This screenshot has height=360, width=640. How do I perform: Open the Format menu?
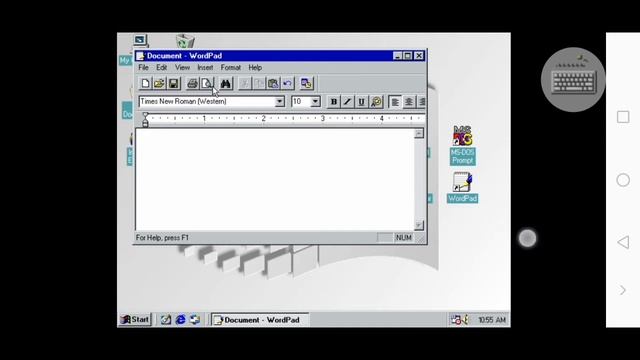click(231, 67)
